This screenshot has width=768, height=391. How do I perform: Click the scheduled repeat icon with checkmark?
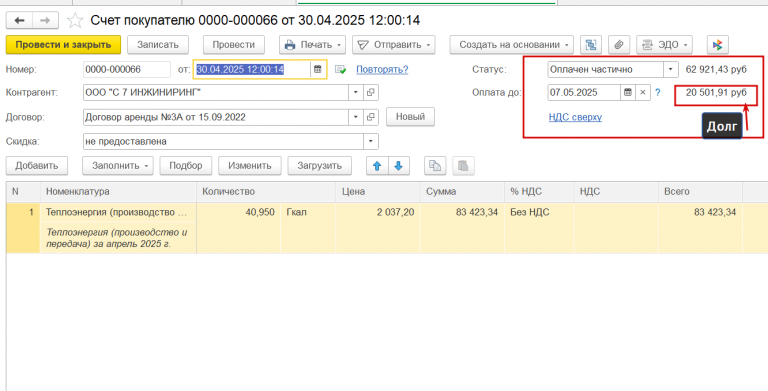[340, 70]
